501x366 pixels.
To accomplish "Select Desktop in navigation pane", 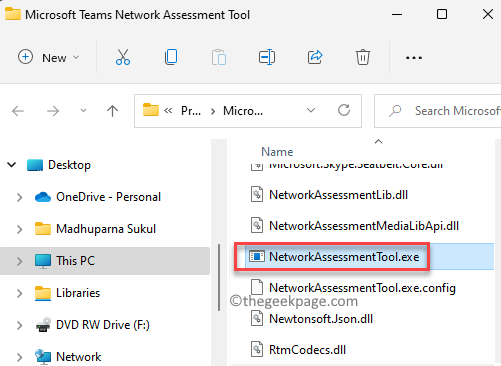I will coord(69,165).
